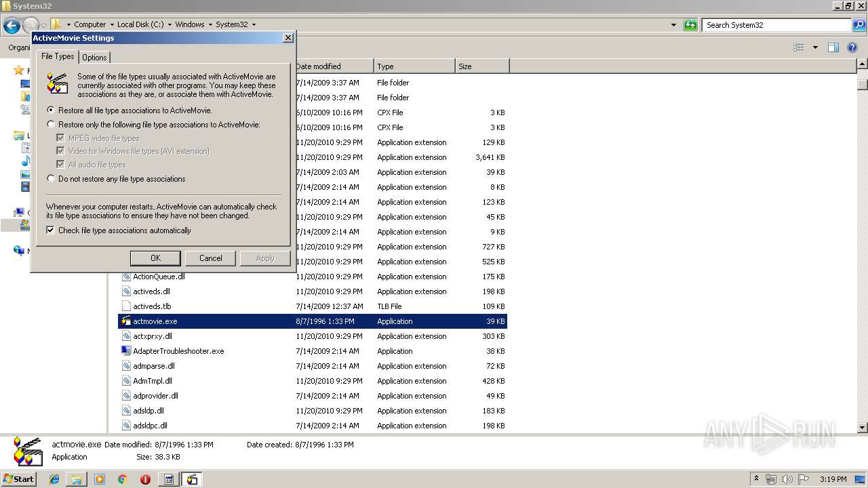868x488 pixels.
Task: Select the adsldp.dll file icon
Action: (x=126, y=411)
